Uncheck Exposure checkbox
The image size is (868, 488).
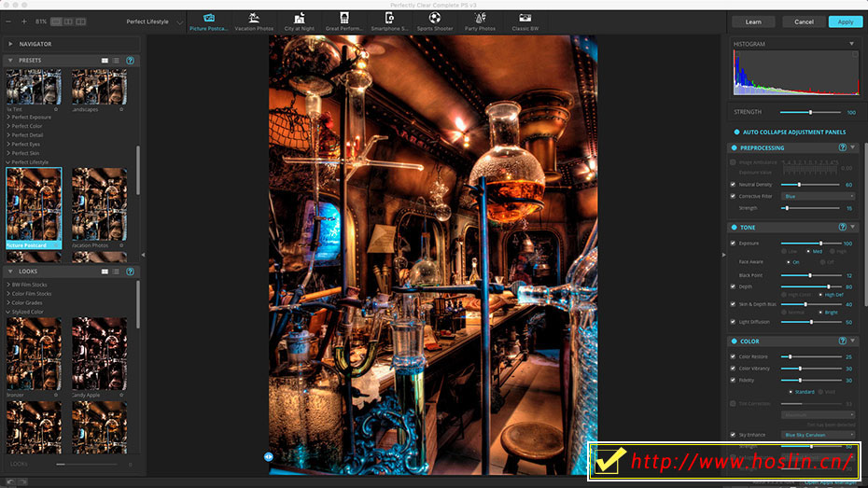(733, 243)
